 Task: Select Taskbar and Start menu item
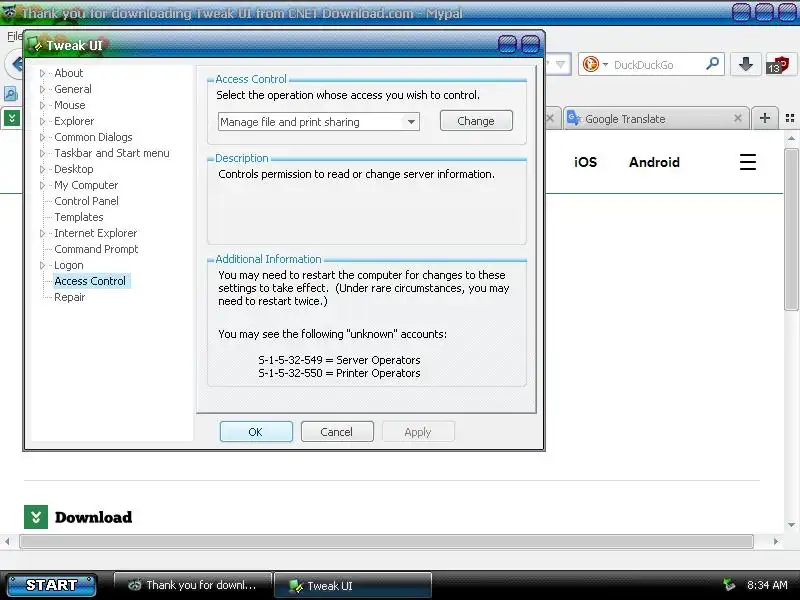point(112,153)
